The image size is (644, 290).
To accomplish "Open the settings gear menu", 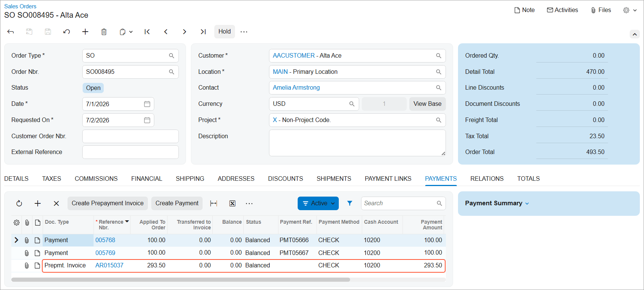I will [630, 10].
